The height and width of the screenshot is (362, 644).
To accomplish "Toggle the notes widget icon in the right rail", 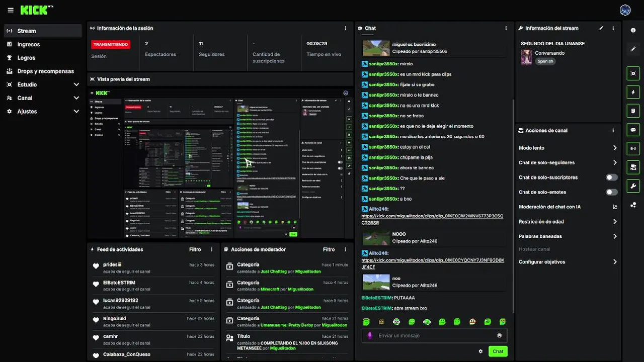I will click(x=633, y=111).
